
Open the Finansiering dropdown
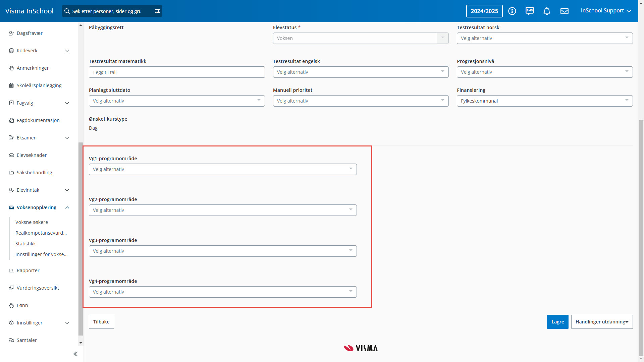pos(544,101)
